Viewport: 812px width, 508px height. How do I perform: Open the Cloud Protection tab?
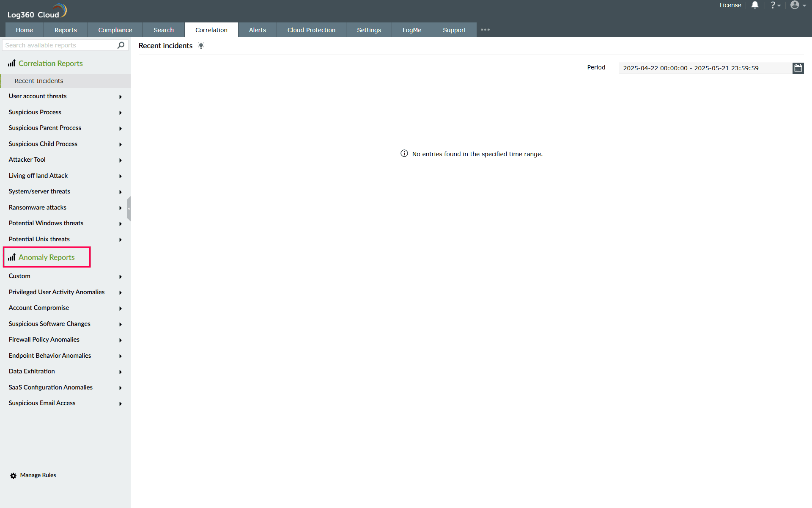pyautogui.click(x=311, y=30)
